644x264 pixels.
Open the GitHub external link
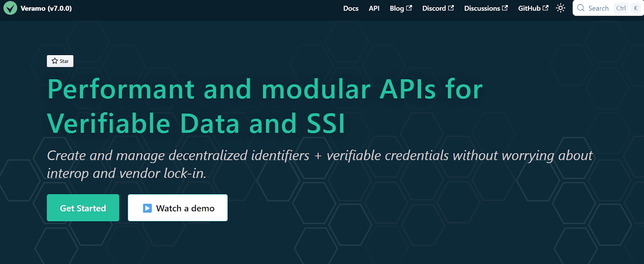tap(533, 8)
